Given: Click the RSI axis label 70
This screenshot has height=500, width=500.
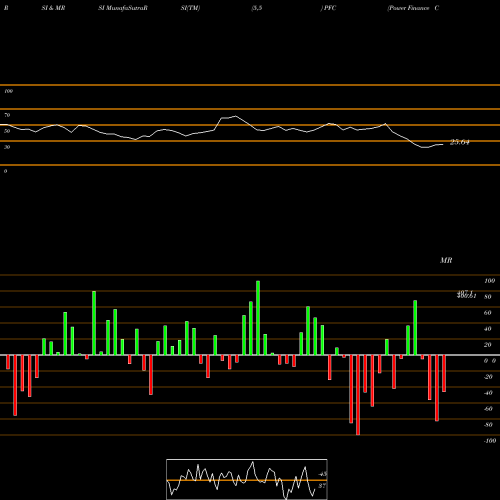Looking at the screenshot, I should coord(7,115).
